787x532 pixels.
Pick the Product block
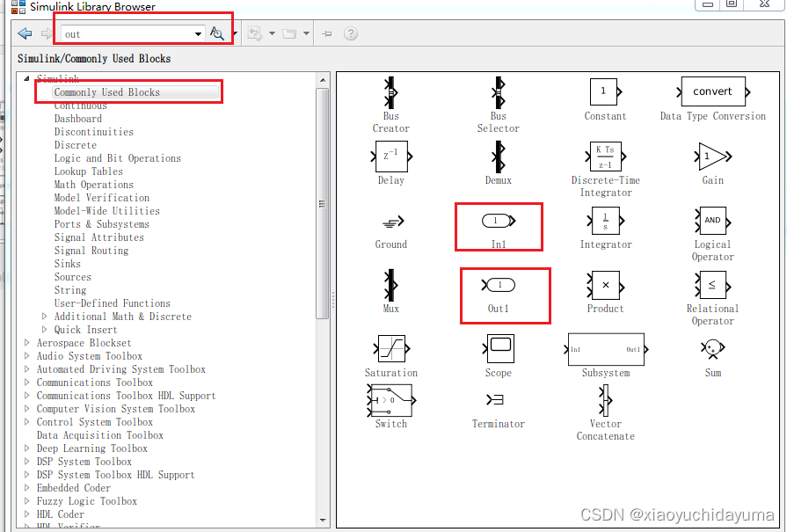[605, 285]
